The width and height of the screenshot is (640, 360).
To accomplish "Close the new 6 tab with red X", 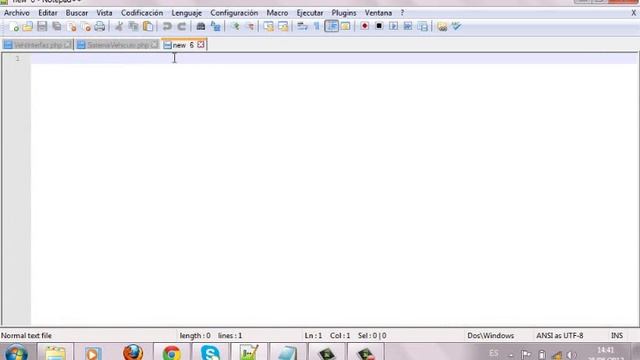I will tap(200, 44).
